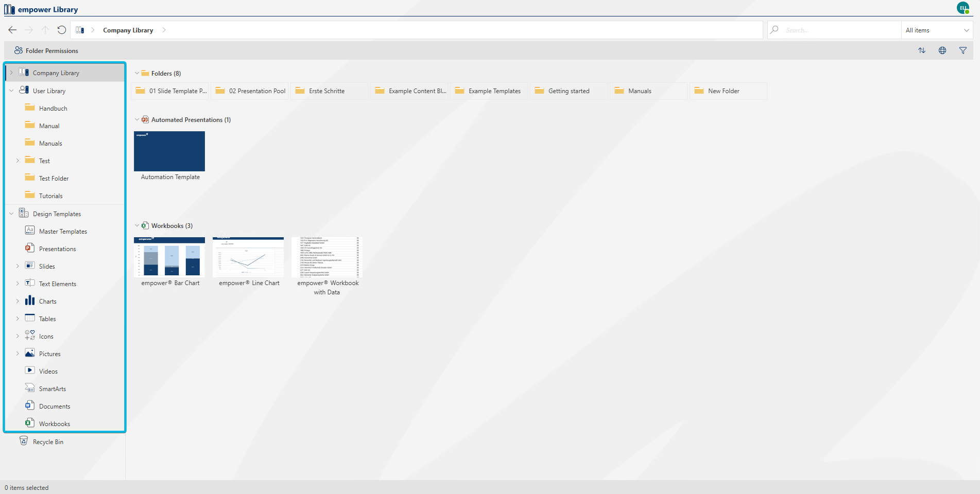Click the library root icon in breadcrumb
This screenshot has height=494, width=980.
[80, 30]
